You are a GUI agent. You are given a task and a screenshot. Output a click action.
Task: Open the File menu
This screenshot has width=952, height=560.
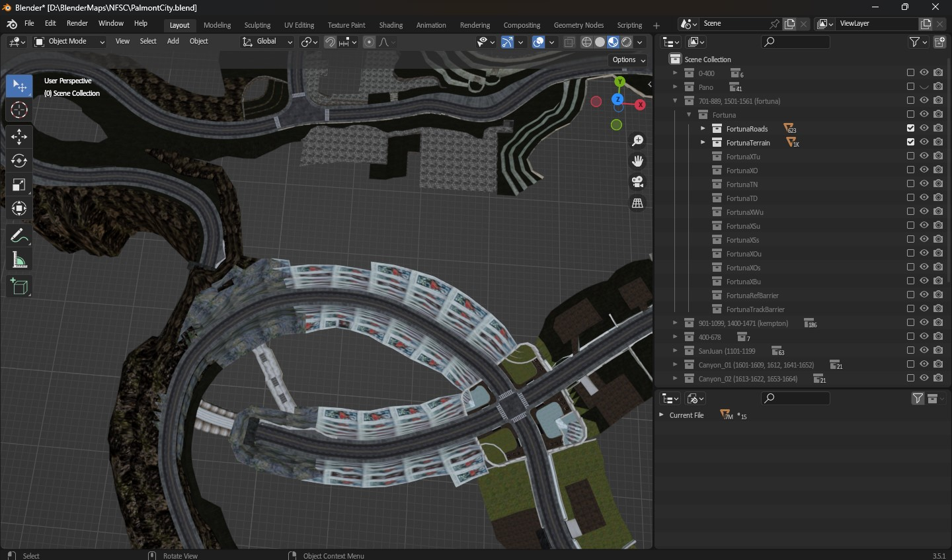[x=29, y=24]
